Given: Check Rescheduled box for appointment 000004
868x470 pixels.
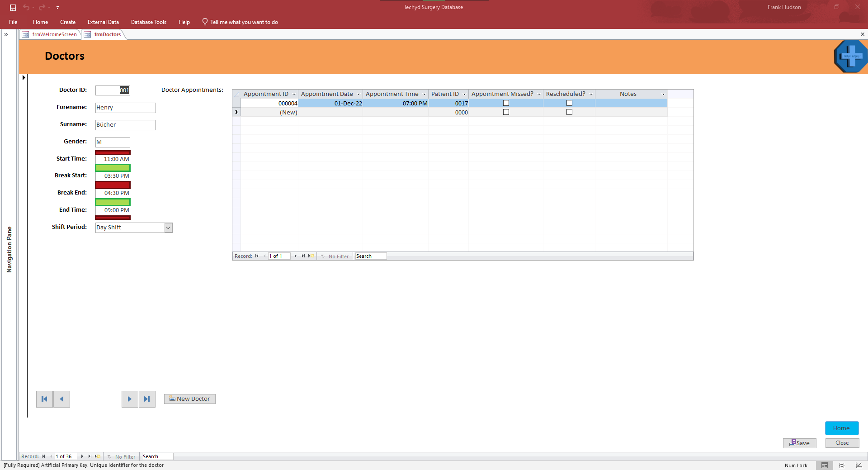Looking at the screenshot, I should (x=569, y=103).
